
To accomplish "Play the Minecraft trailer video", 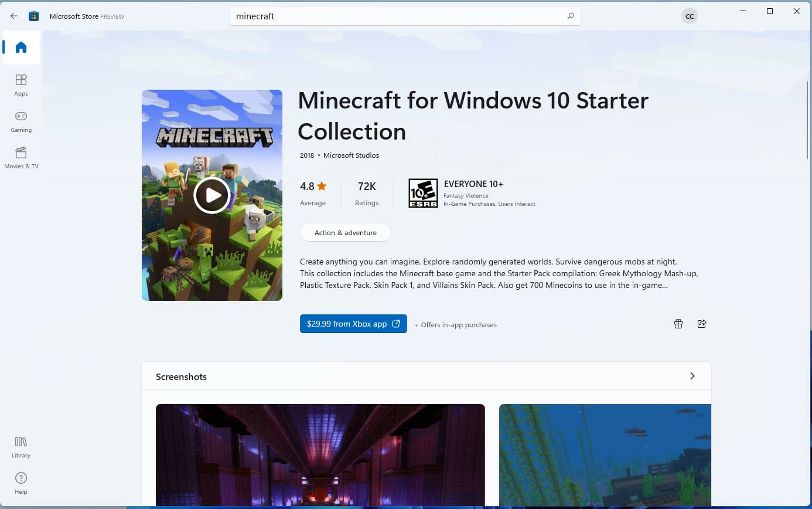I will (212, 195).
